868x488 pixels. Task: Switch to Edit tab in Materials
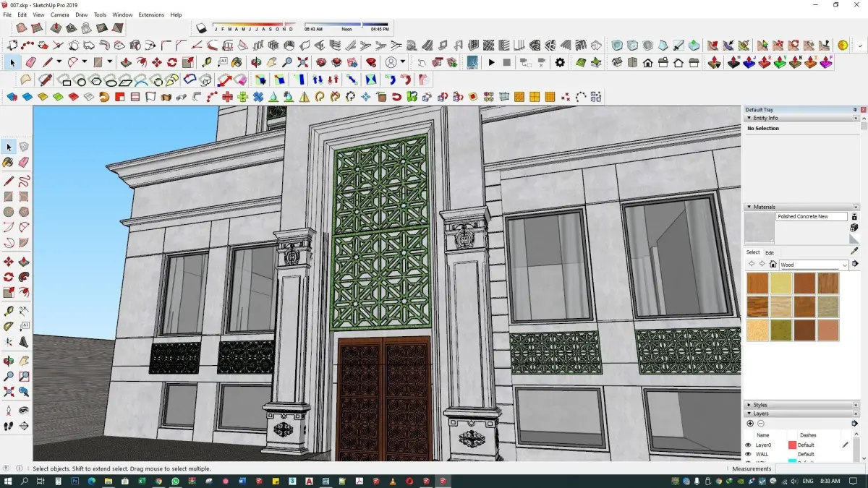(770, 253)
